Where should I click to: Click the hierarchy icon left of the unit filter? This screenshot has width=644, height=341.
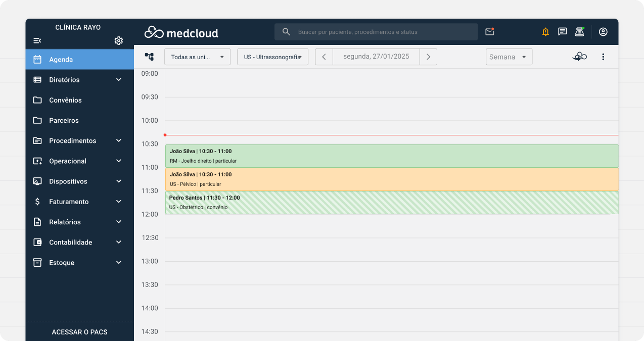pos(149,57)
